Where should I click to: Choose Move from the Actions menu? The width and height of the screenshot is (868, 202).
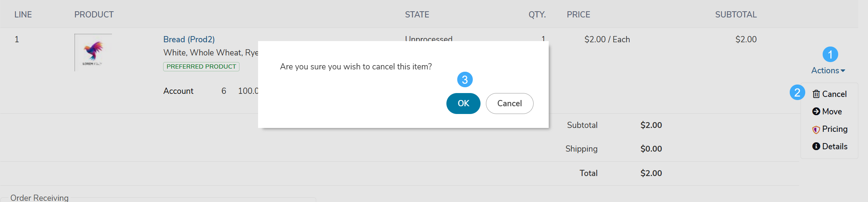coord(827,112)
